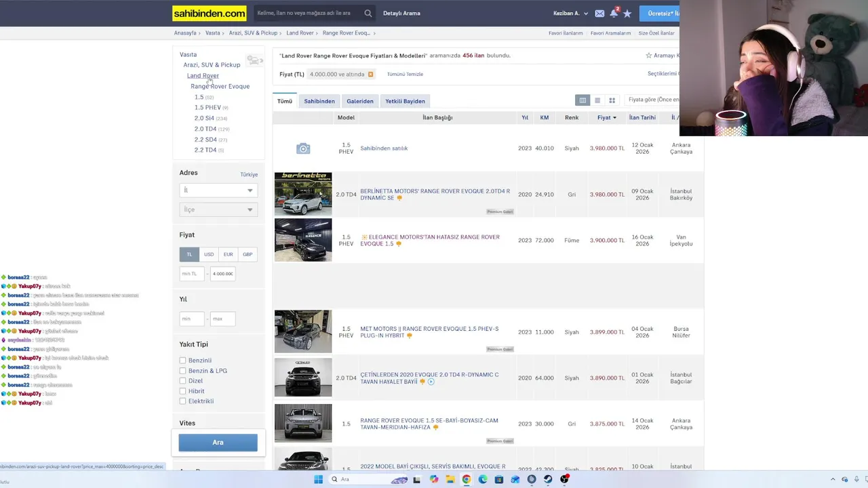Select TL currency toggle

[x=189, y=254]
